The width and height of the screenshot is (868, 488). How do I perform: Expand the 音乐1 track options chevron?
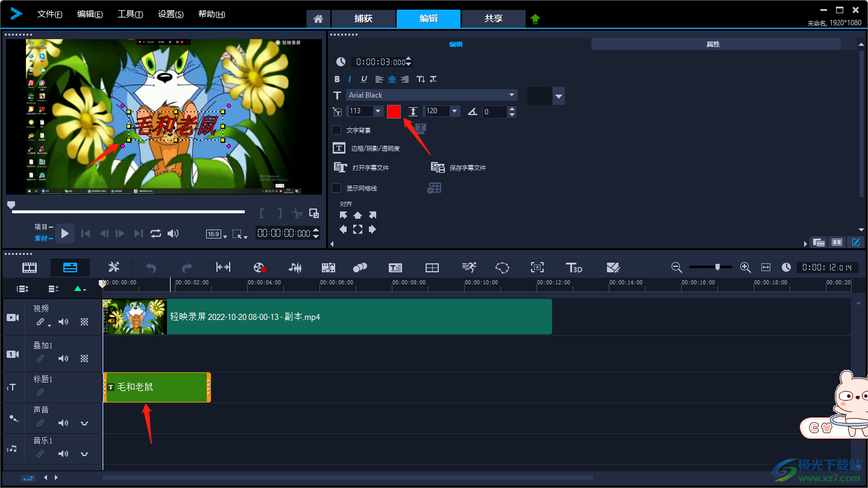click(84, 454)
